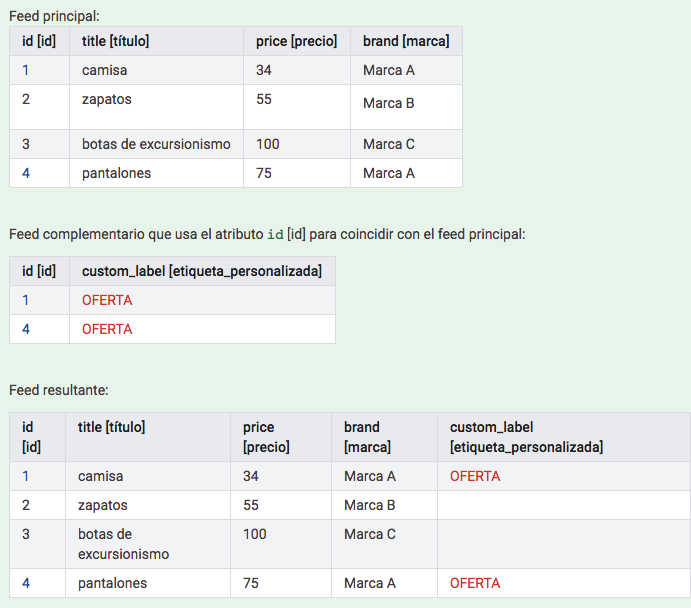Click the 'brand [marca]' header in Feed principal

point(406,41)
